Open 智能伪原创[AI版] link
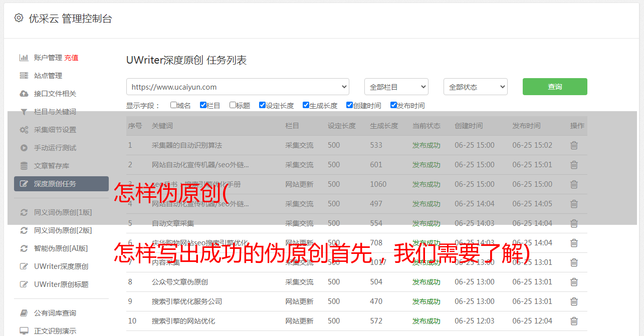The width and height of the screenshot is (644, 336). pos(61,248)
